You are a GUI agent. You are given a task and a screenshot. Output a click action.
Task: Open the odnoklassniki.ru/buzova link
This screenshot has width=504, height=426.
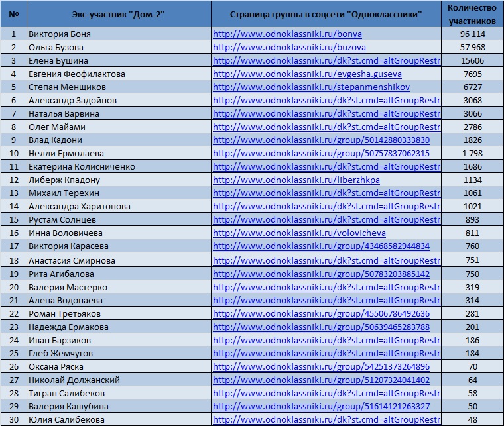[x=289, y=47]
